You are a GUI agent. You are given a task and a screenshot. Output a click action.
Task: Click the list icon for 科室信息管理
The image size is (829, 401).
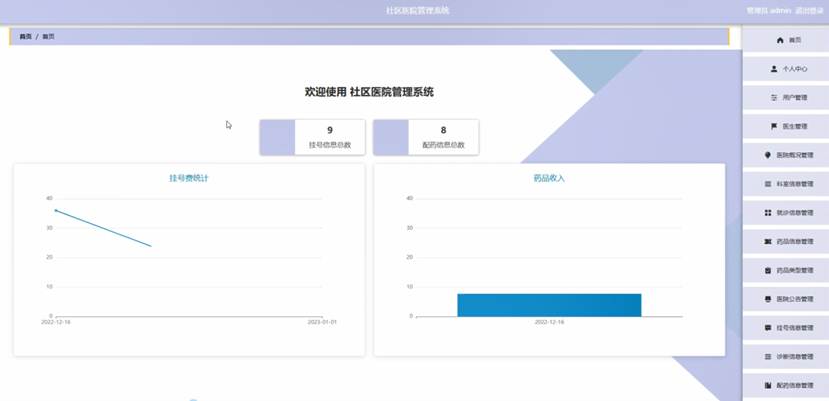coord(767,185)
